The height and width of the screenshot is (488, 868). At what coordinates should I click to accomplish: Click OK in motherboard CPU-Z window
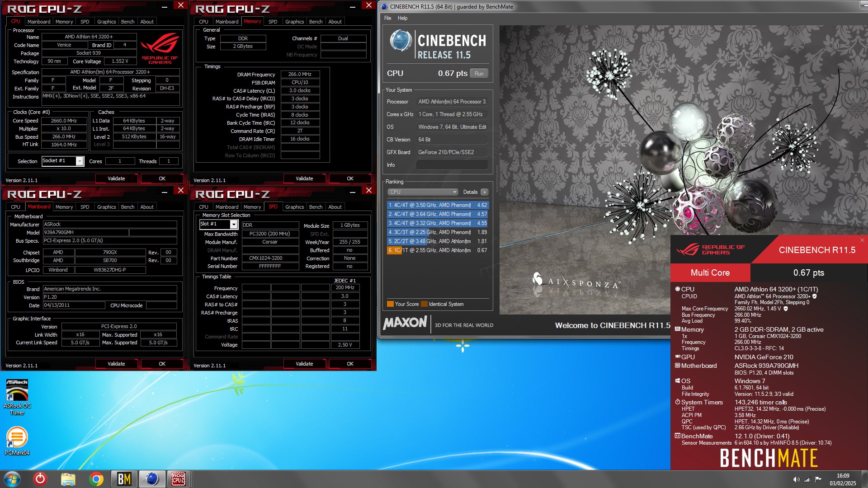click(162, 364)
